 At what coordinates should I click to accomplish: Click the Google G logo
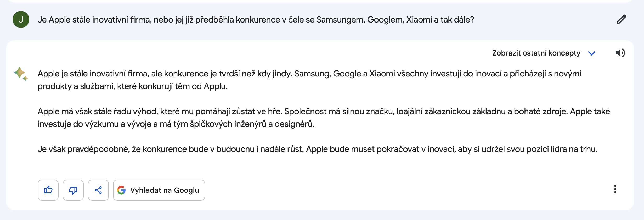point(121,190)
